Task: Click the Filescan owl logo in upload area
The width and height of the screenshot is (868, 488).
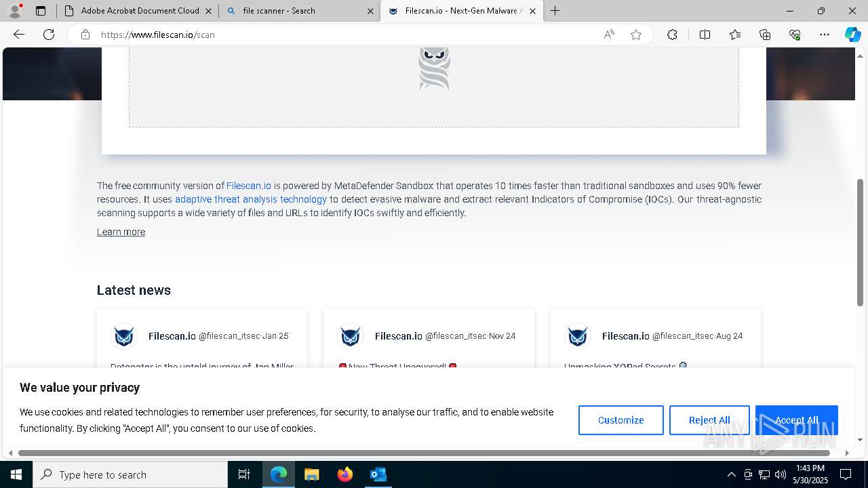Action: click(434, 68)
